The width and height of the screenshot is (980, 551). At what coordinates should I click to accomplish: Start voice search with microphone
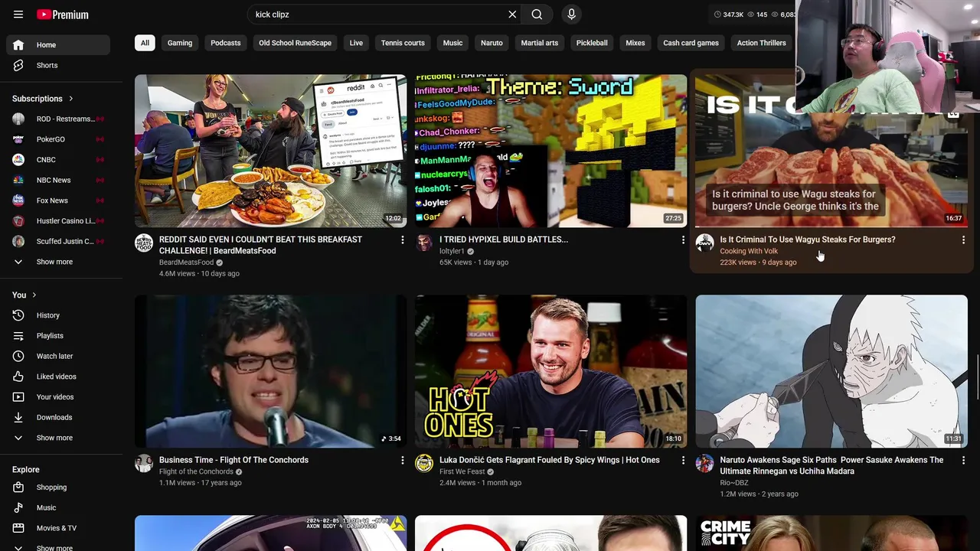click(571, 15)
